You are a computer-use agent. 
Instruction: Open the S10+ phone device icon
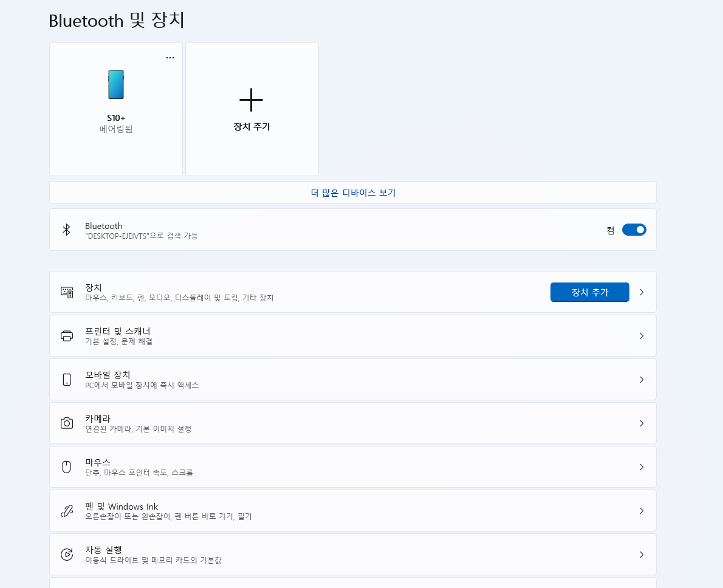click(x=115, y=84)
